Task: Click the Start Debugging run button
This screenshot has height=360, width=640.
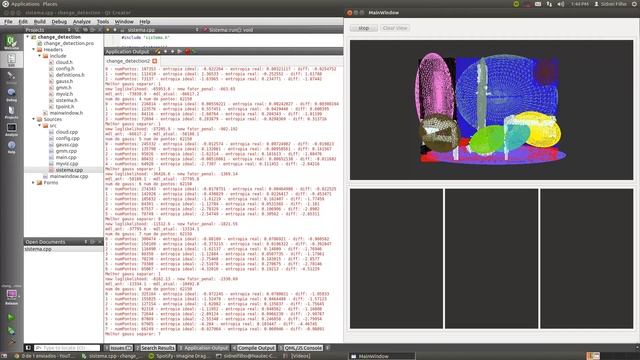Action: 11,330
